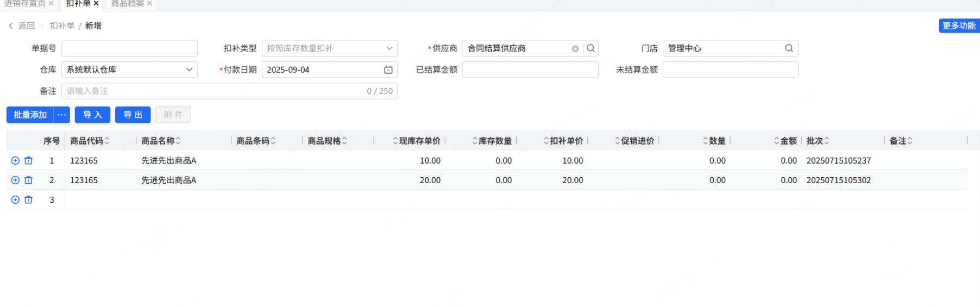980x307 pixels.
Task: Sort by 商品代码 column
Action: pyautogui.click(x=107, y=141)
